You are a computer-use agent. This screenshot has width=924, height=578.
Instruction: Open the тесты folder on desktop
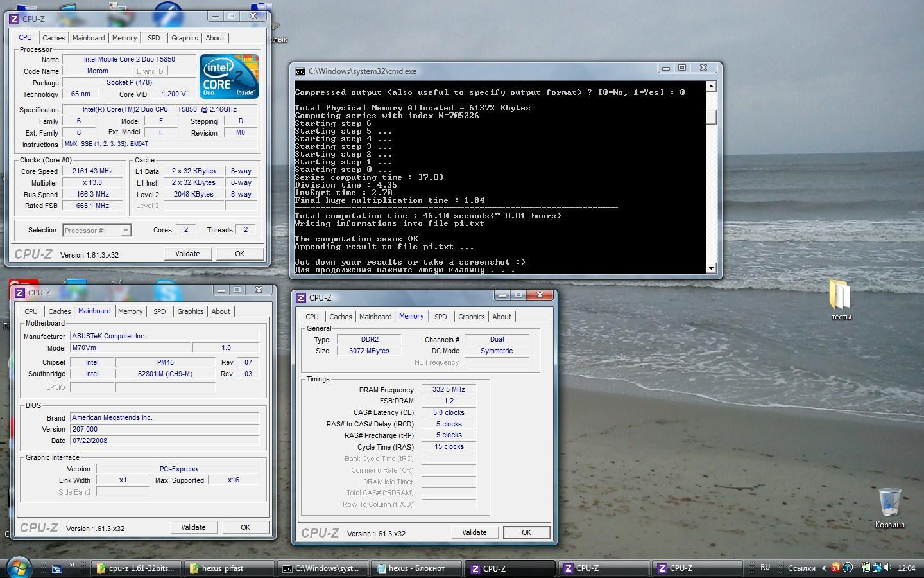coord(841,300)
